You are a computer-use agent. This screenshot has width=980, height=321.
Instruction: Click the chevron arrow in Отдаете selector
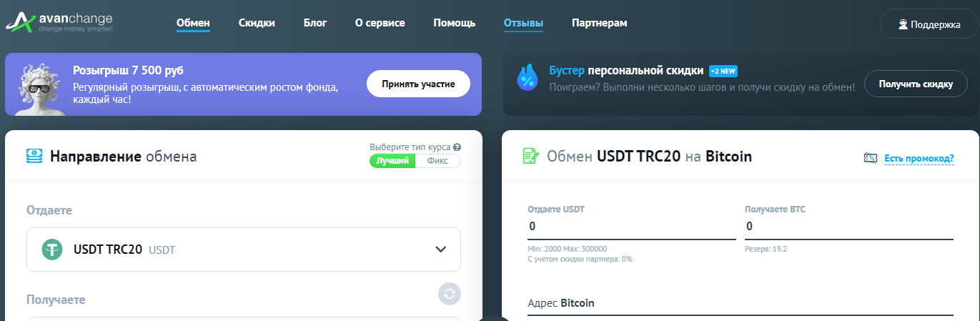pyautogui.click(x=441, y=250)
